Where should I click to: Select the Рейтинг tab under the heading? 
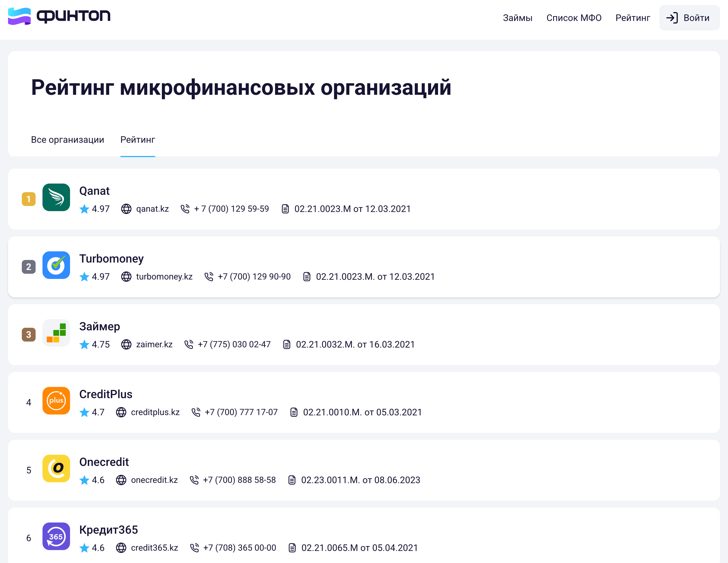(x=137, y=139)
